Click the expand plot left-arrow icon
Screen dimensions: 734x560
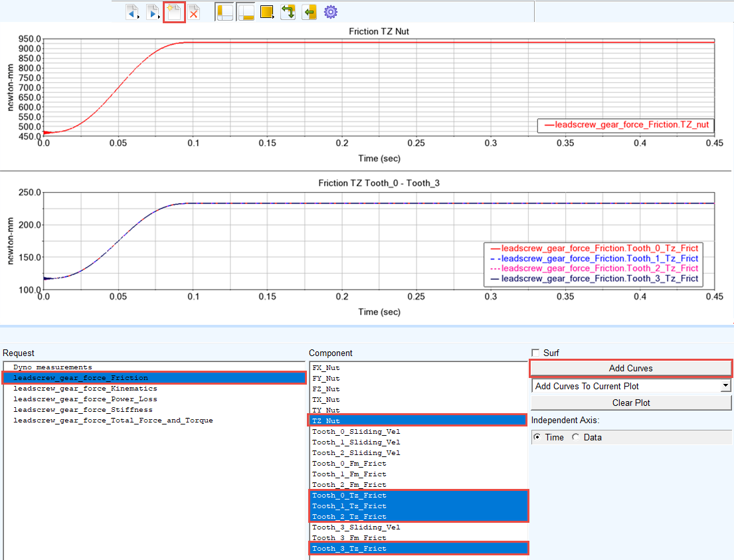310,12
